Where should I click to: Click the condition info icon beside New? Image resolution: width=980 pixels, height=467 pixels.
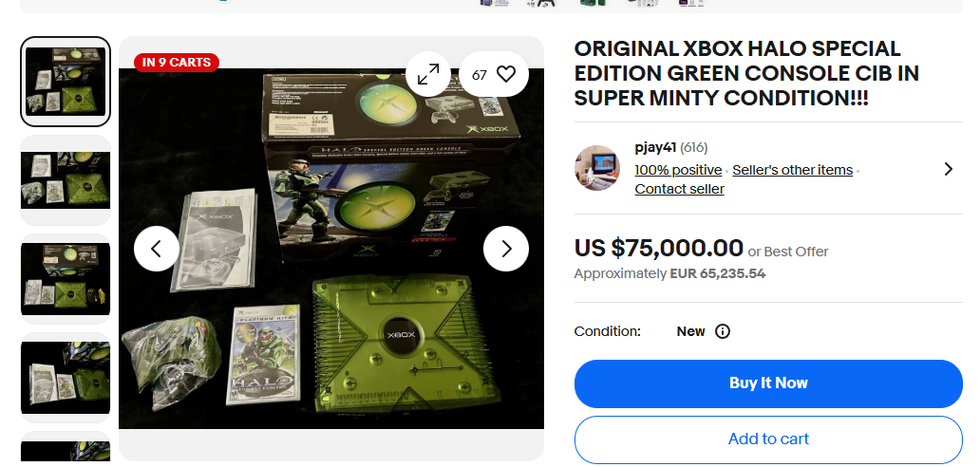(x=722, y=331)
